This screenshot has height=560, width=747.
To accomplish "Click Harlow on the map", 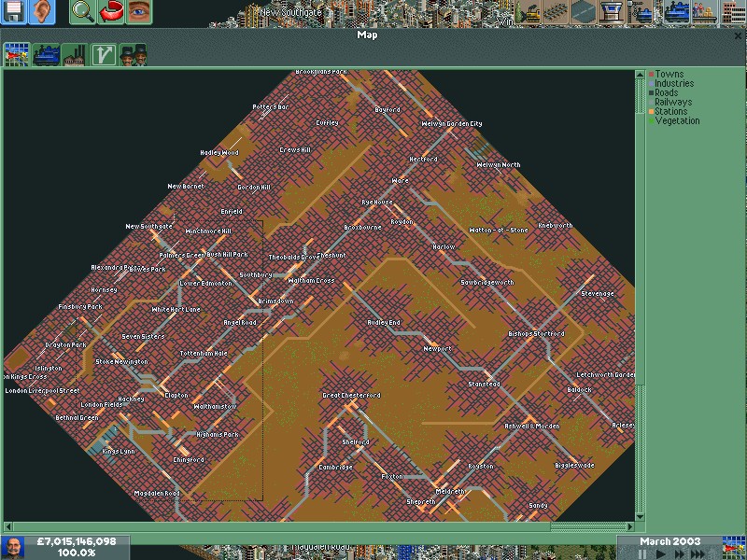I will click(444, 246).
